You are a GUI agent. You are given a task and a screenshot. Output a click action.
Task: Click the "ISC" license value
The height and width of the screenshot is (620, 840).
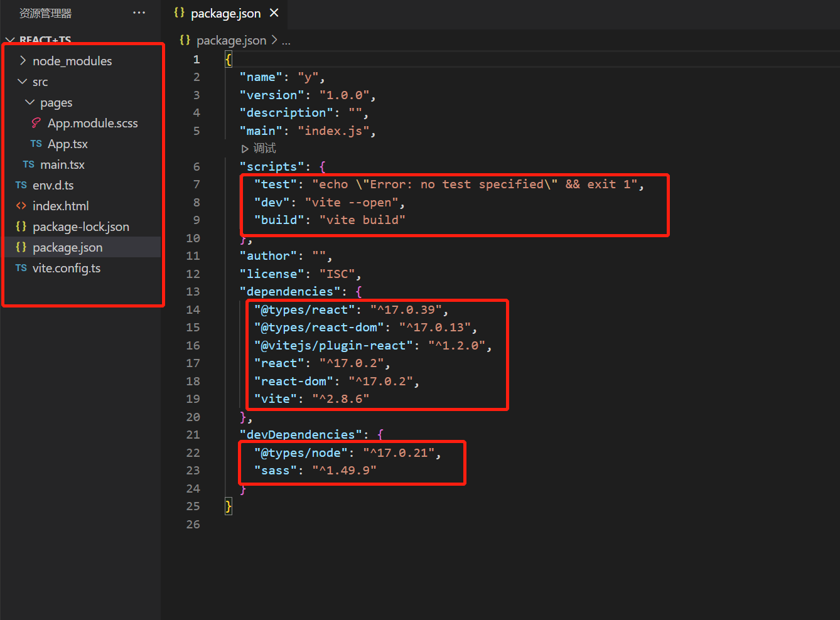coord(337,274)
